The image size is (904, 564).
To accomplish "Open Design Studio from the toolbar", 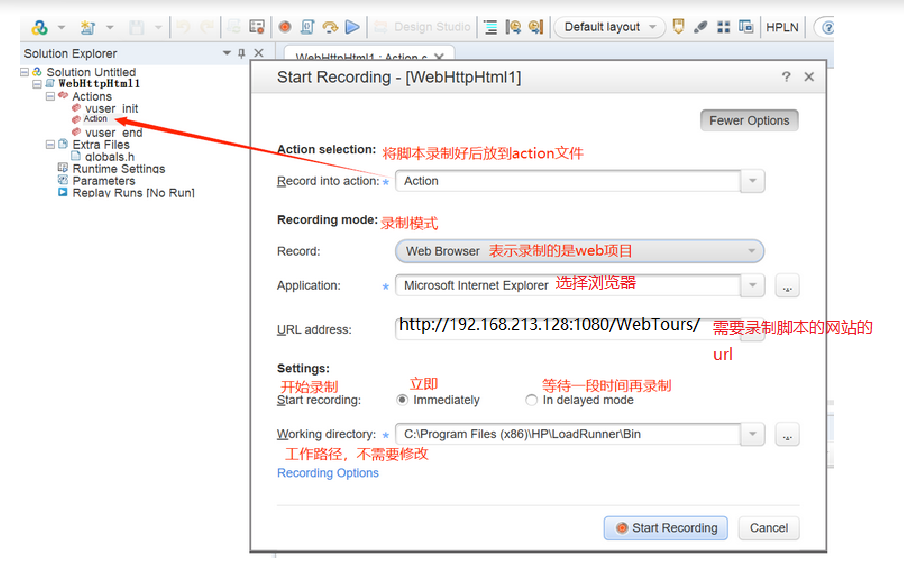I will pyautogui.click(x=423, y=27).
